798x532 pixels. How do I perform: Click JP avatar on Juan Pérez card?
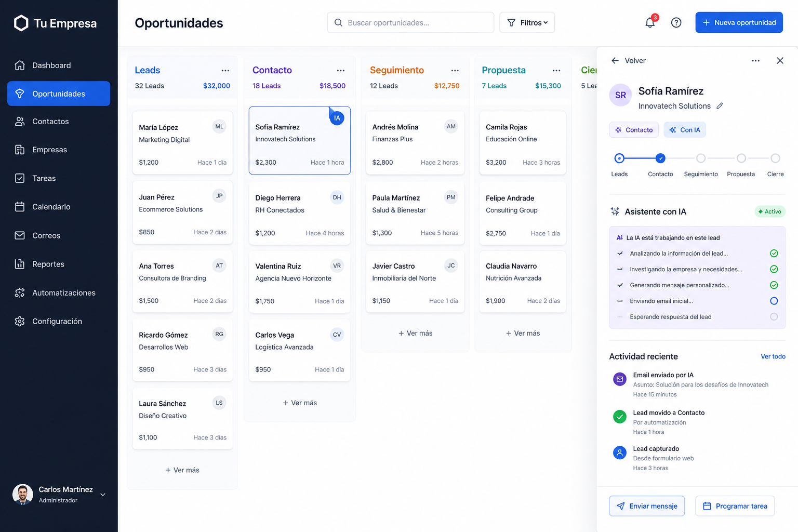[219, 196]
